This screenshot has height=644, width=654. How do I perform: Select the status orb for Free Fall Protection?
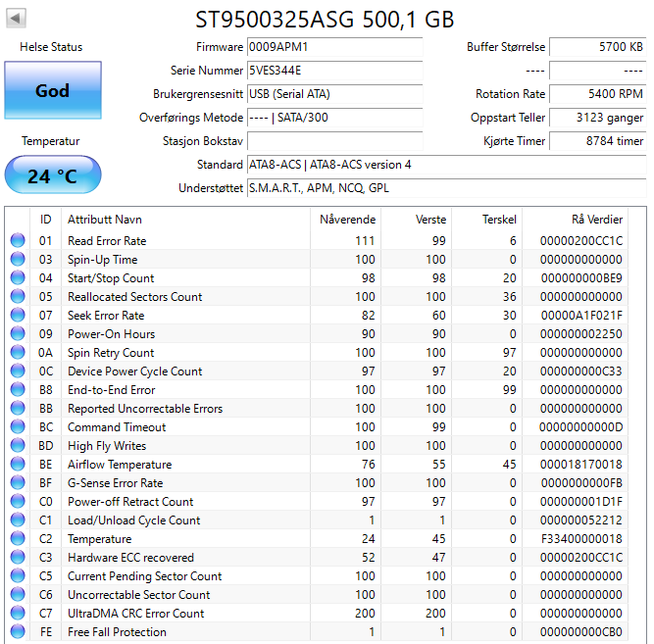pyautogui.click(x=18, y=632)
